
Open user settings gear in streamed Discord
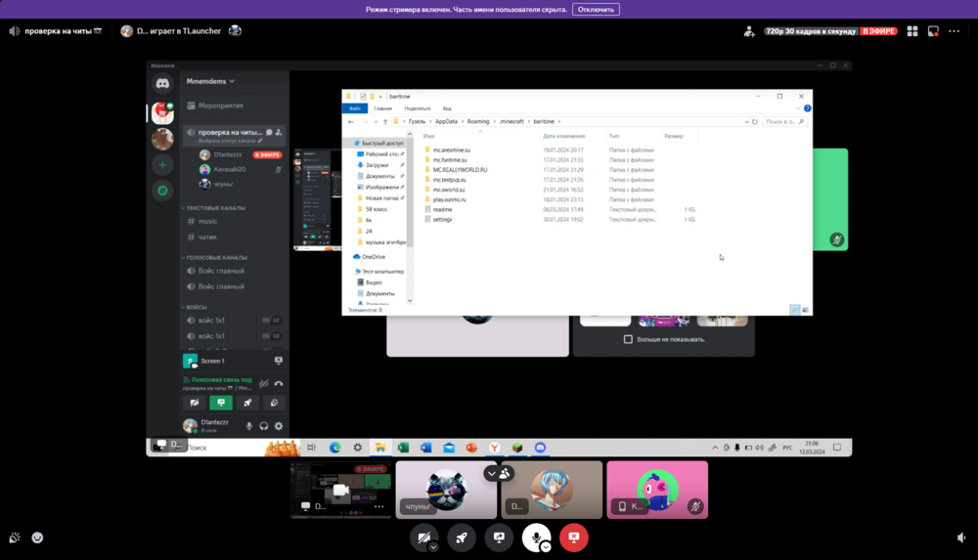tap(279, 426)
